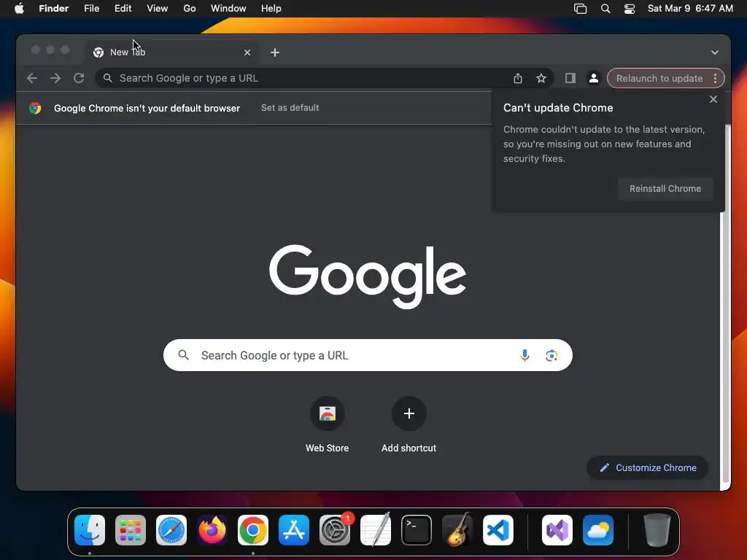747x560 pixels.
Task: Open Launchpad from the Dock
Action: [131, 530]
